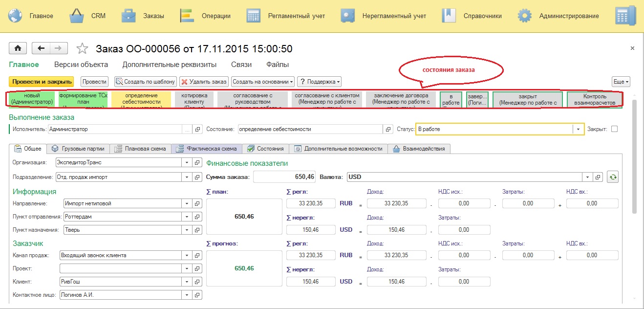This screenshot has height=309, width=644.
Task: Open Состояние record with open icon
Action: pos(388,129)
